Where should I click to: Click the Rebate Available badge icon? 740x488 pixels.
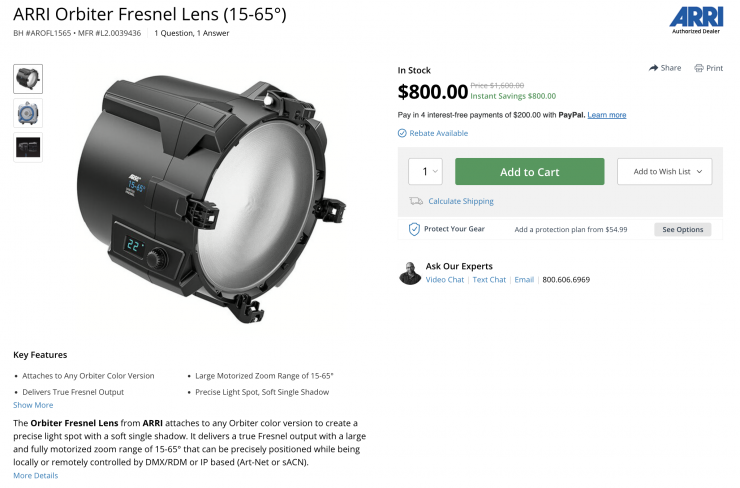click(402, 133)
